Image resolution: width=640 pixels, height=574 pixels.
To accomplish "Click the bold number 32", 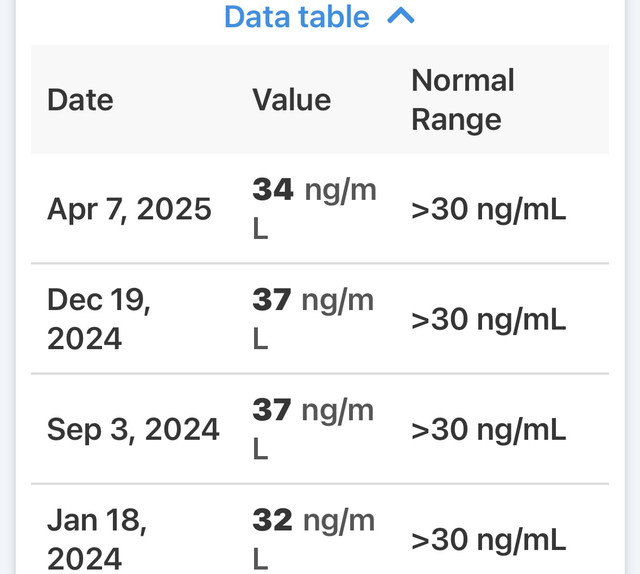I will point(272,520).
